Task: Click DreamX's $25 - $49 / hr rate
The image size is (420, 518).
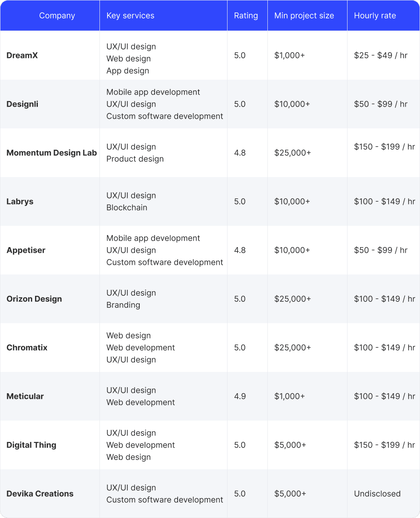Action: 381,56
